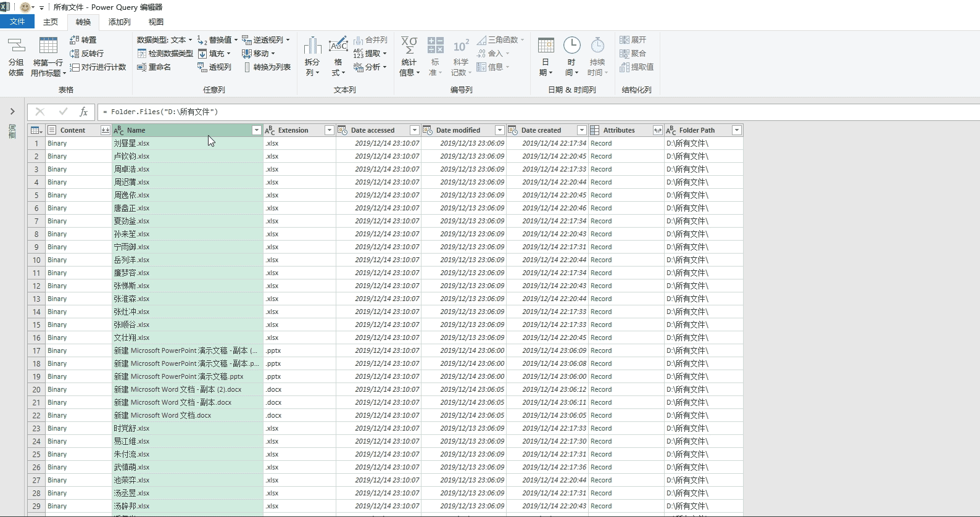Click the 透视列 (Pivot Column) button

point(214,67)
